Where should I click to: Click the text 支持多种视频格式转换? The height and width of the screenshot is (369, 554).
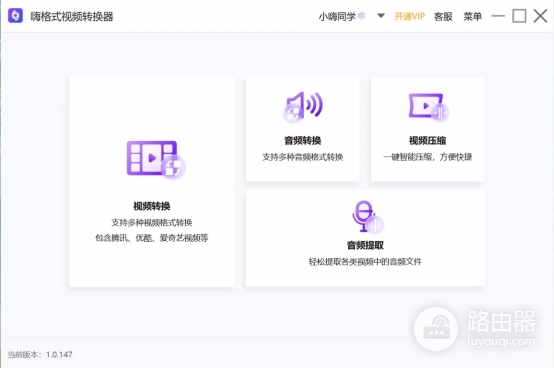pyautogui.click(x=152, y=222)
